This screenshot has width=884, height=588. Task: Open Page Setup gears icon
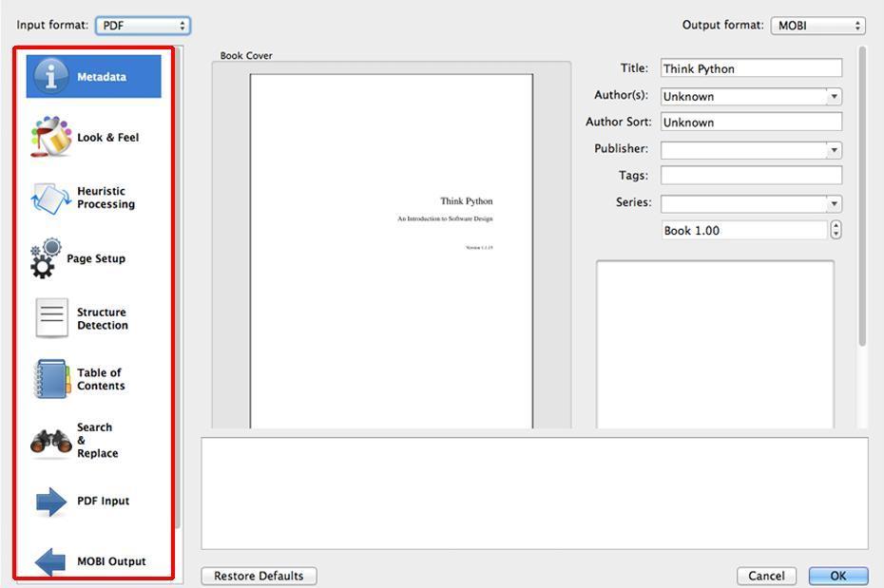(x=45, y=258)
